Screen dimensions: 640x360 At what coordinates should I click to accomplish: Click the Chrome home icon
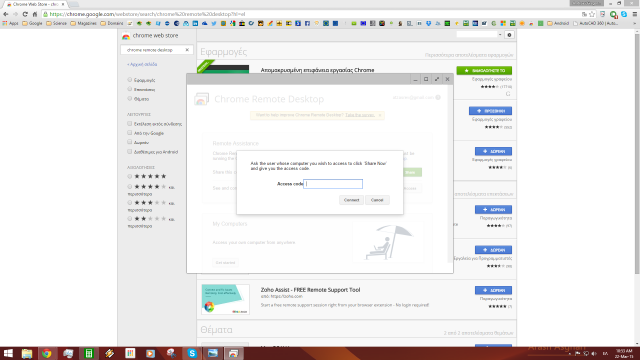[x=35, y=14]
